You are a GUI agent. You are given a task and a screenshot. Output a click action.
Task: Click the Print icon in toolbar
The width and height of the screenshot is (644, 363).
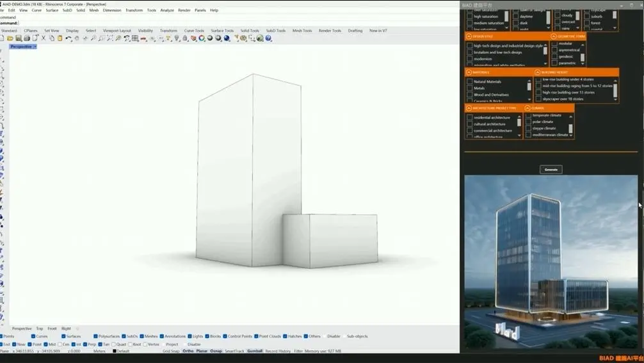(x=26, y=38)
